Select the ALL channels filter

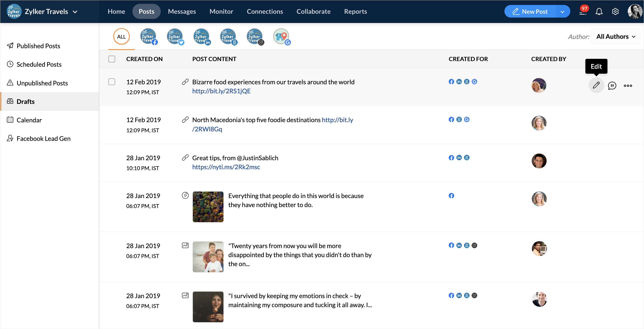(x=122, y=37)
